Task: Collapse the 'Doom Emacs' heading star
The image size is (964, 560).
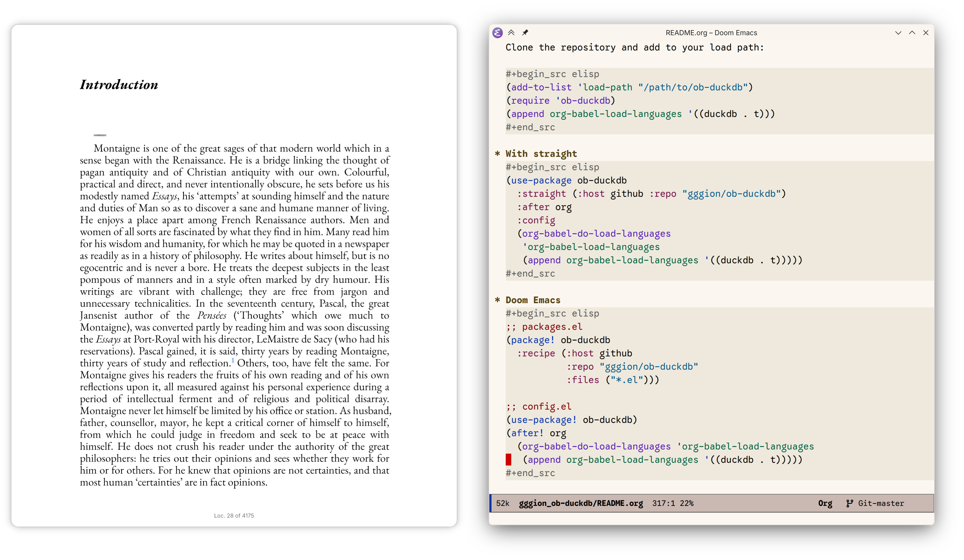Action: 497,300
